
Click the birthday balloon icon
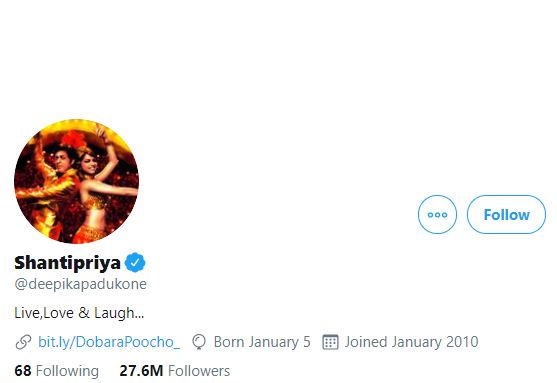[x=199, y=342]
